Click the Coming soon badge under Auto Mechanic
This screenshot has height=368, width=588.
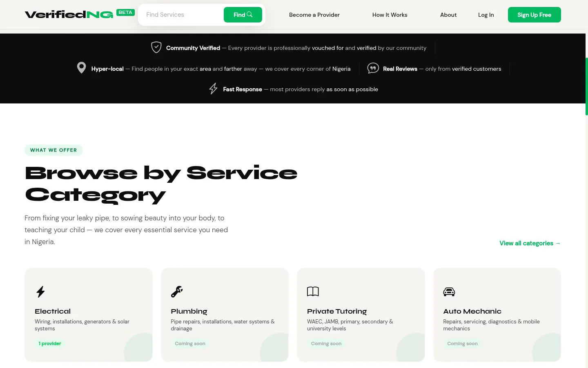click(x=463, y=343)
